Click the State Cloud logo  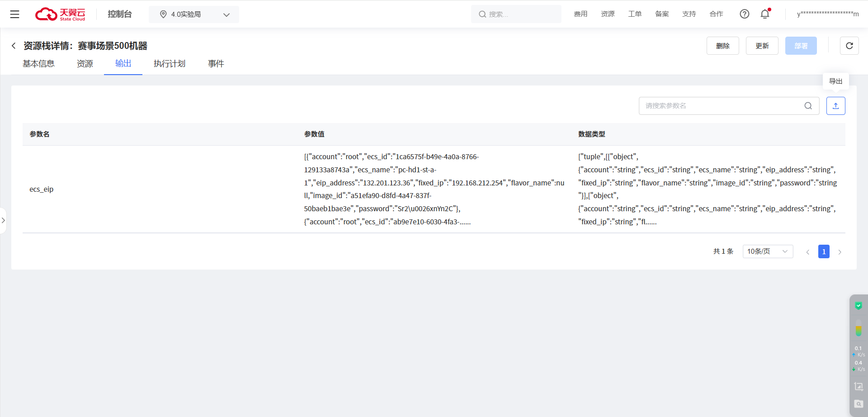pos(60,14)
